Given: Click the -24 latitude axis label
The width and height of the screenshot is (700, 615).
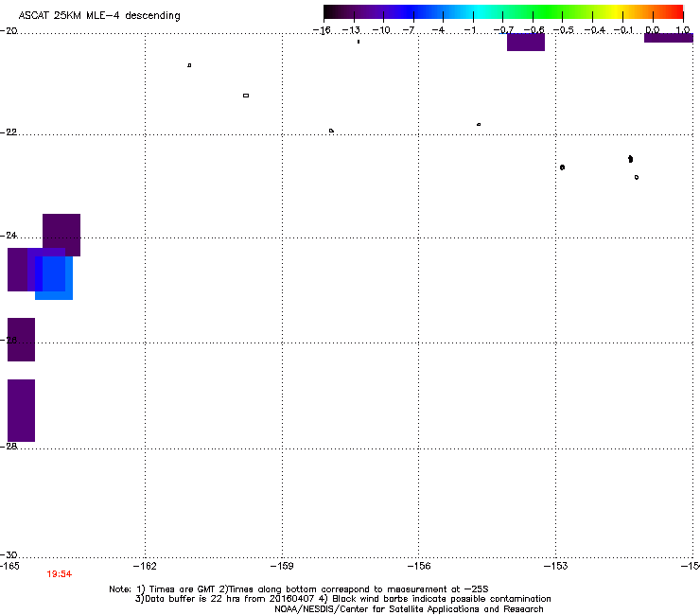Looking at the screenshot, I should [x=9, y=236].
